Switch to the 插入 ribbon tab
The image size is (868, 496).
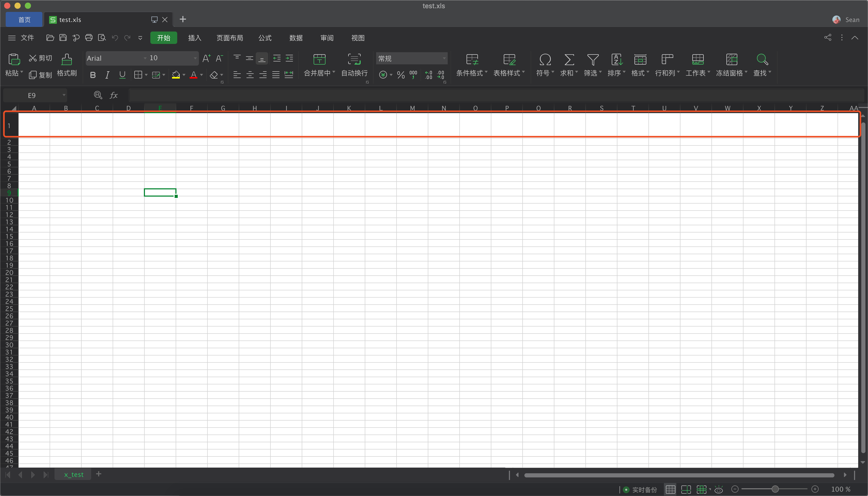click(x=195, y=38)
